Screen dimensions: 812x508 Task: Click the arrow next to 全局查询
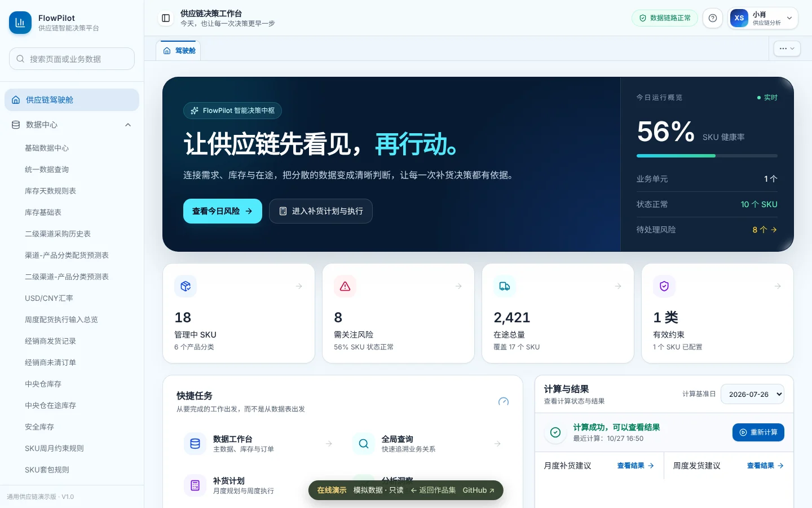[497, 444]
